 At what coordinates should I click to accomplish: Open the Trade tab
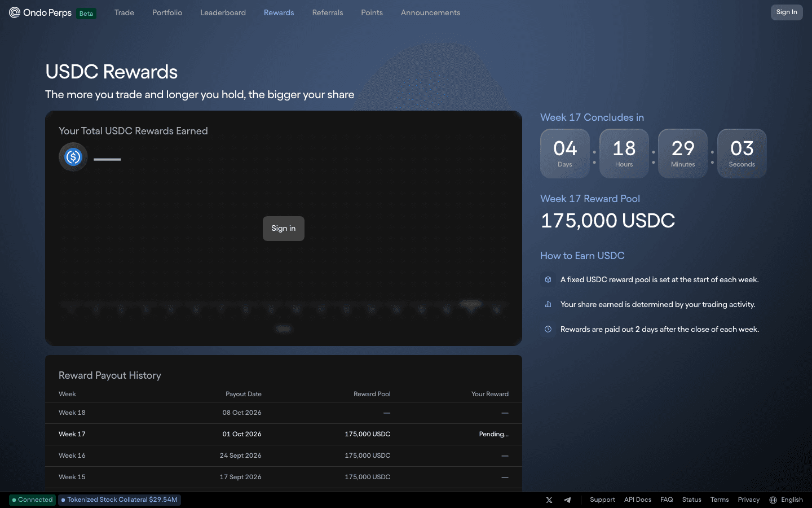tap(124, 12)
